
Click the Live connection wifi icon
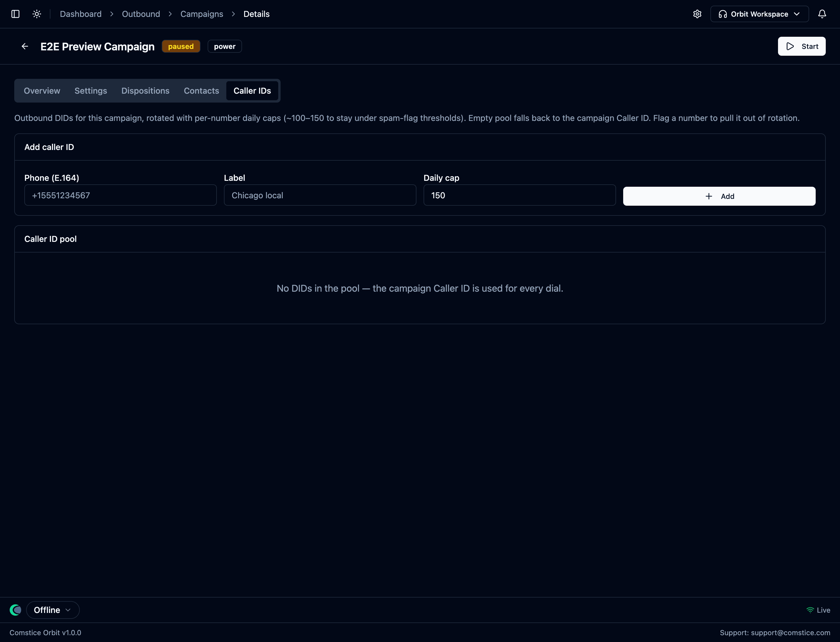point(810,610)
